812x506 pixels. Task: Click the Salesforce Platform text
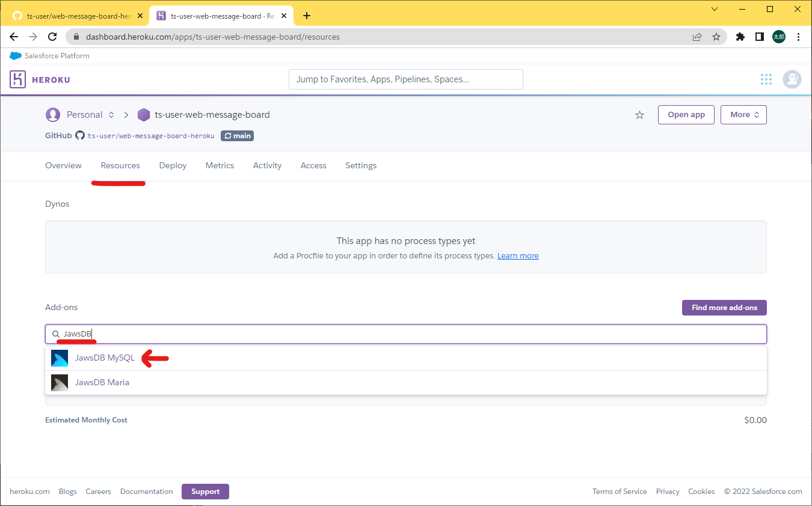pyautogui.click(x=57, y=56)
